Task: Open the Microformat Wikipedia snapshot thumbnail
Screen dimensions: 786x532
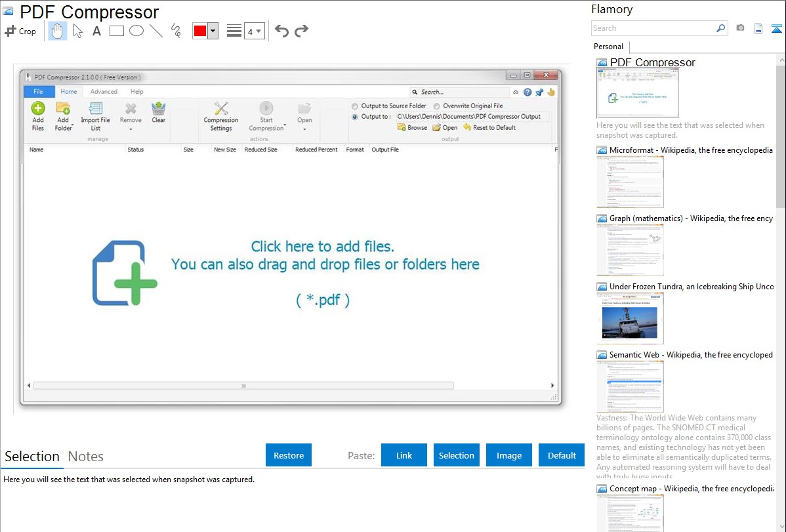Action: 630,182
